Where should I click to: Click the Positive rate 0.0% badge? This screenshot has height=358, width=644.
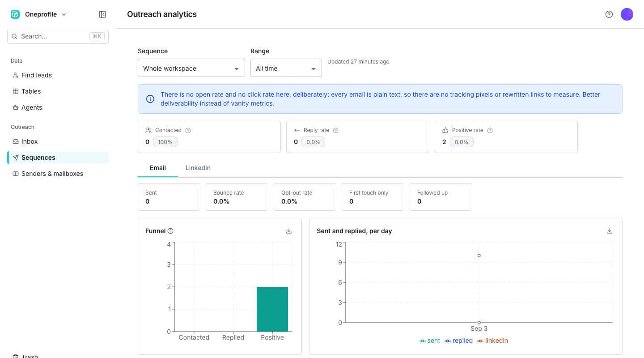[462, 142]
